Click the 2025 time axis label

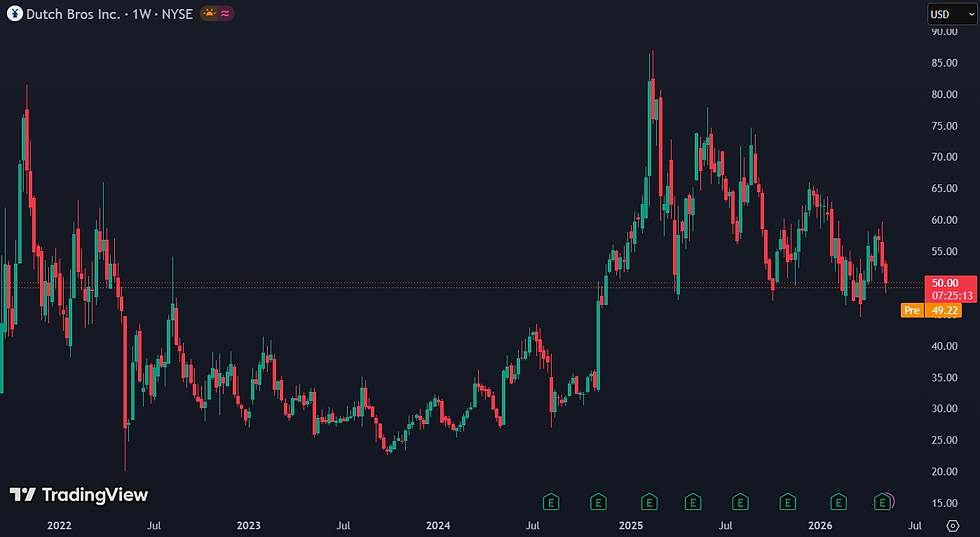631,526
